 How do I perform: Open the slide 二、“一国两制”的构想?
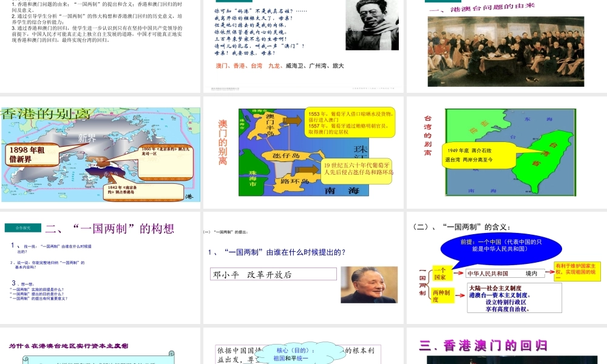point(100,268)
